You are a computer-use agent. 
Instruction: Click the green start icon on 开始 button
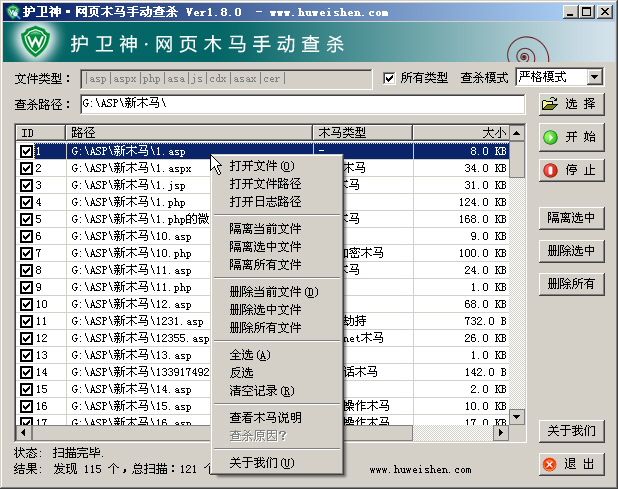pyautogui.click(x=550, y=138)
